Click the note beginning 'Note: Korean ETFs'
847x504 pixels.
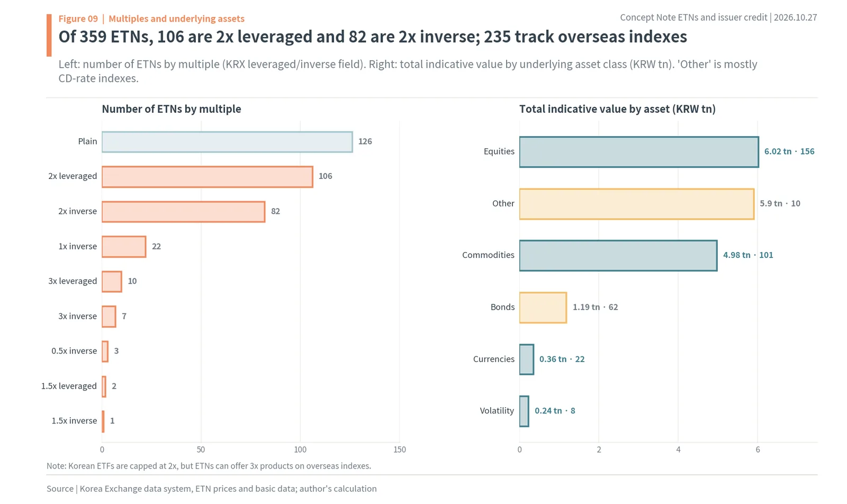coord(209,466)
